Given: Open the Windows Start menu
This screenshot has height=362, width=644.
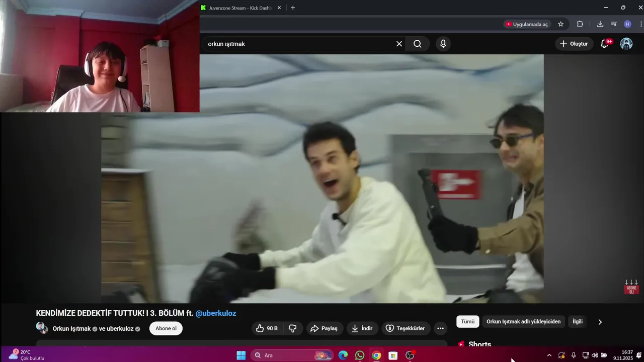Looking at the screenshot, I should (x=241, y=355).
